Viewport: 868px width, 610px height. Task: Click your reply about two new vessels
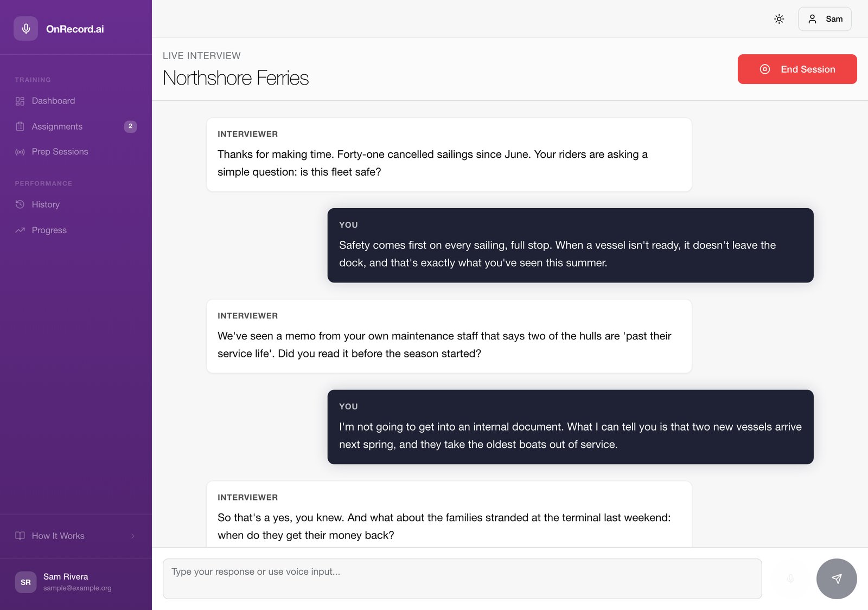570,427
